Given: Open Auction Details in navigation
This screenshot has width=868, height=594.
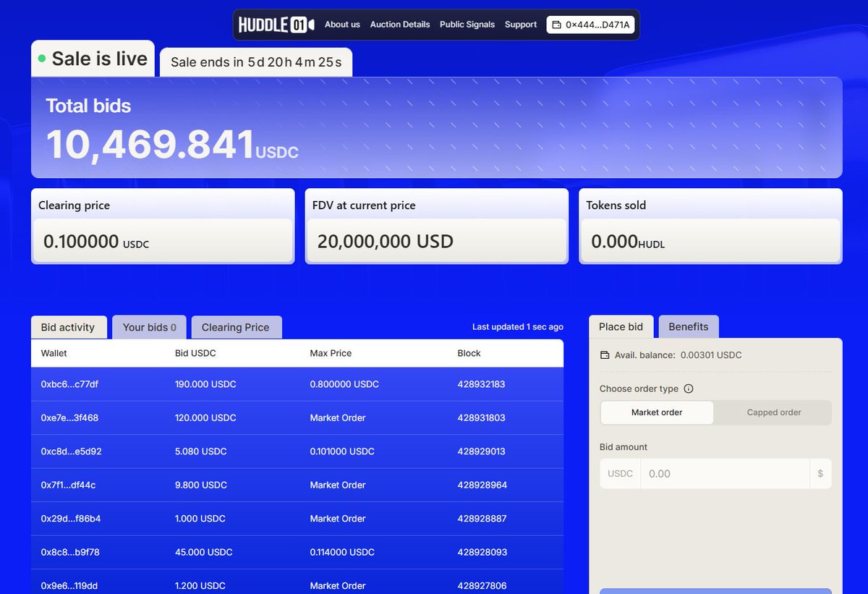Looking at the screenshot, I should point(400,25).
